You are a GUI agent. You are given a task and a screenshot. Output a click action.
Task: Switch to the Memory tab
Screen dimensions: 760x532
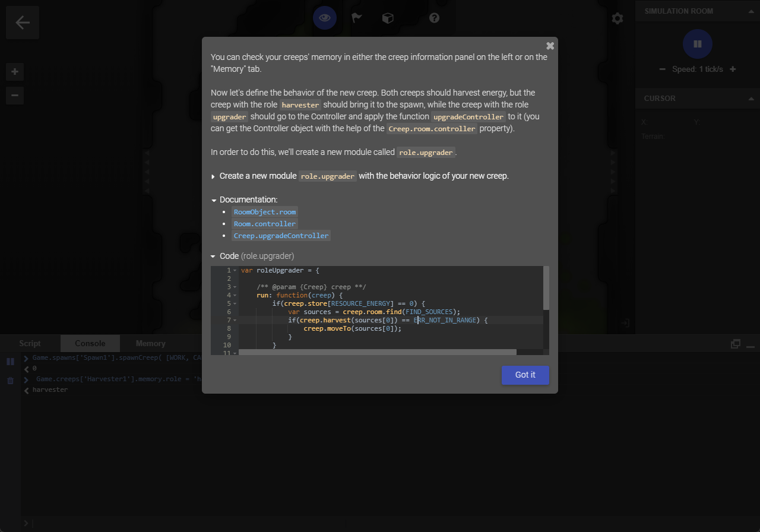pos(151,343)
